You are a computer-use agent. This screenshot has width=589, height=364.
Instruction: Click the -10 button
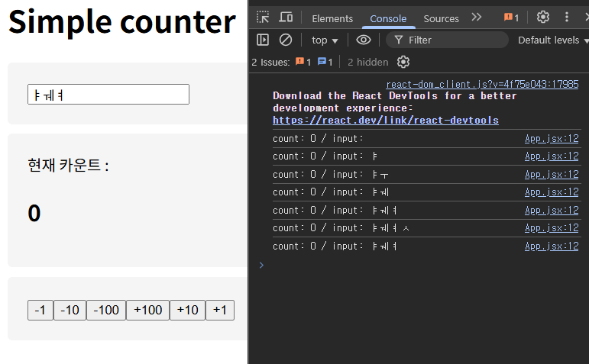(70, 310)
